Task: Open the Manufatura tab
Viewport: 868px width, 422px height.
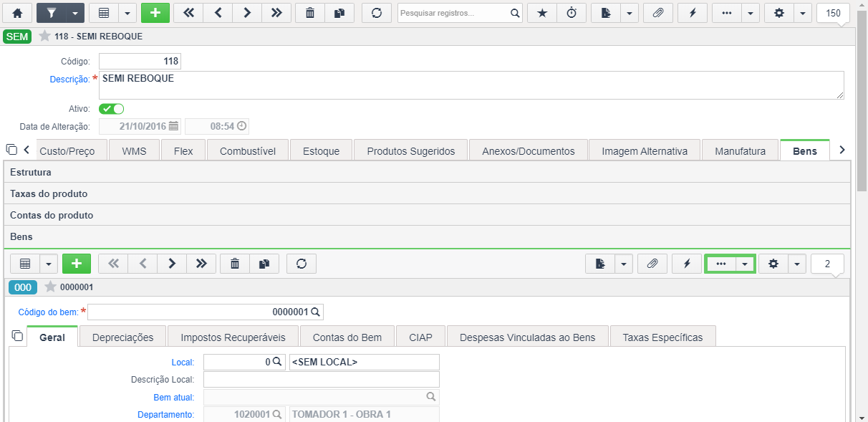Action: (741, 151)
